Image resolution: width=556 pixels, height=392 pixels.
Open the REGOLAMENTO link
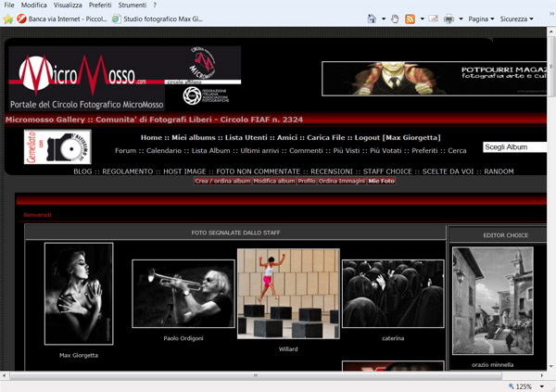click(x=128, y=171)
